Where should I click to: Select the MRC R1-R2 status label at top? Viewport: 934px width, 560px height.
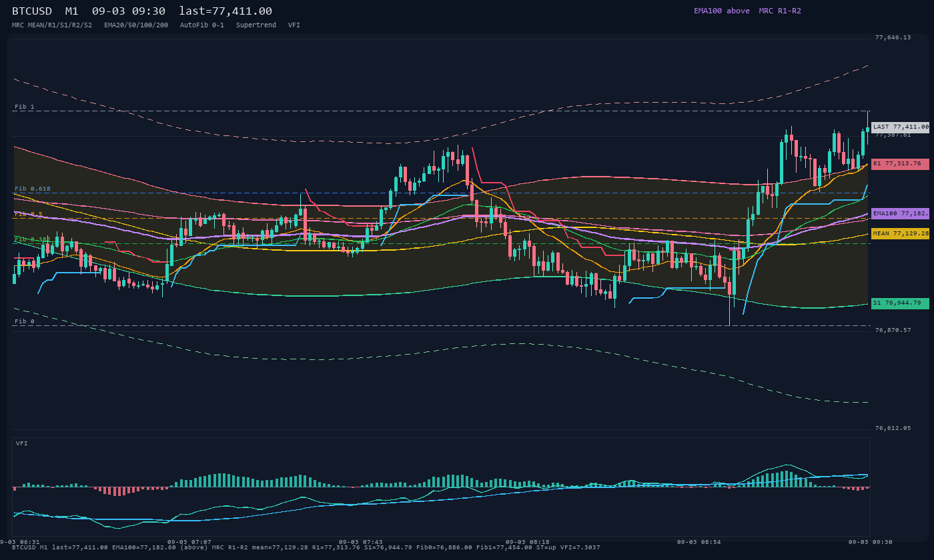[780, 11]
